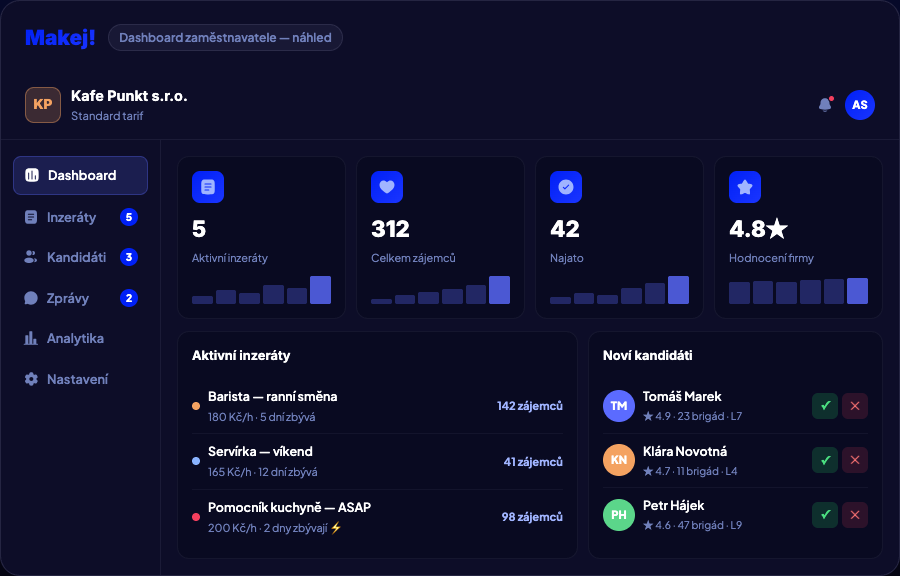Open the Servírka — víkend listing
This screenshot has width=900, height=576.
click(x=377, y=461)
